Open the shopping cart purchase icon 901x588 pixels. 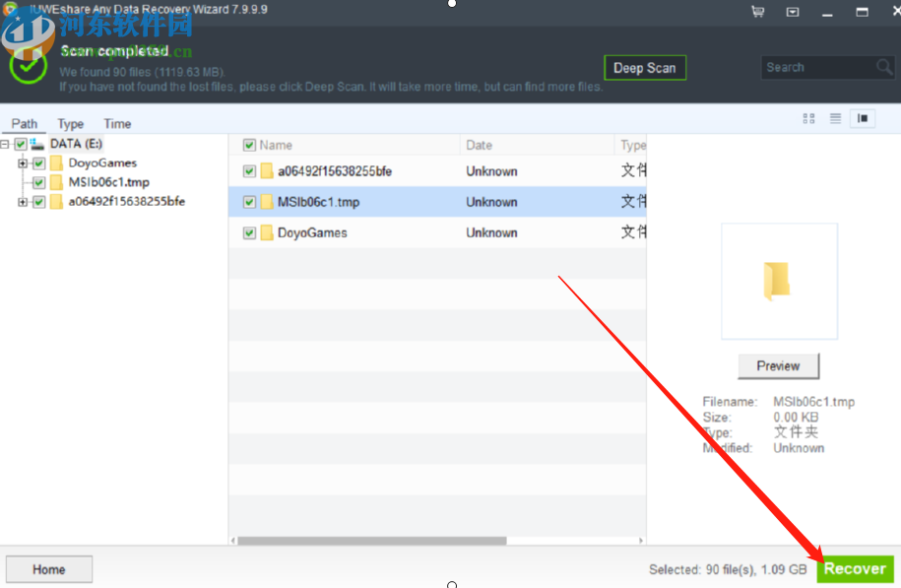758,12
